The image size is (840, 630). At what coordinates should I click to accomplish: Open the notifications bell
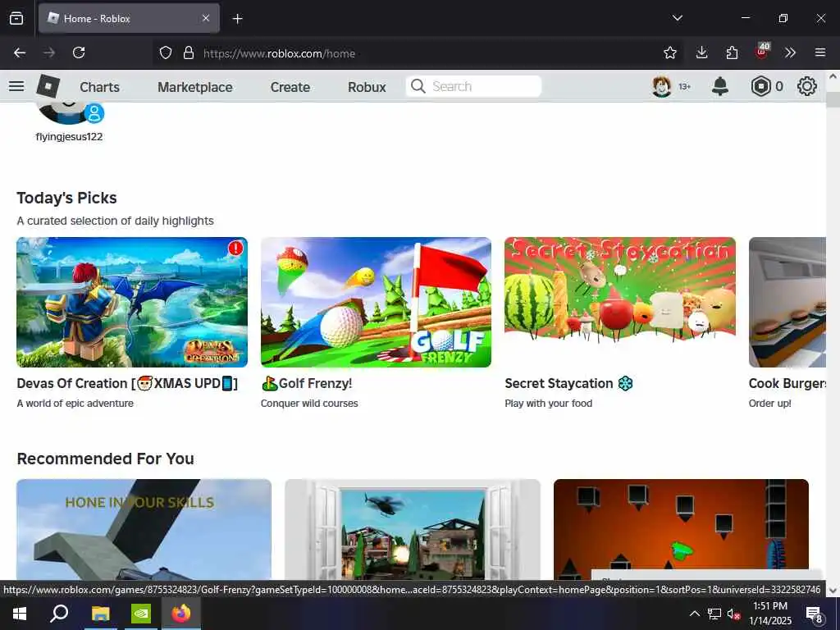[x=720, y=86]
